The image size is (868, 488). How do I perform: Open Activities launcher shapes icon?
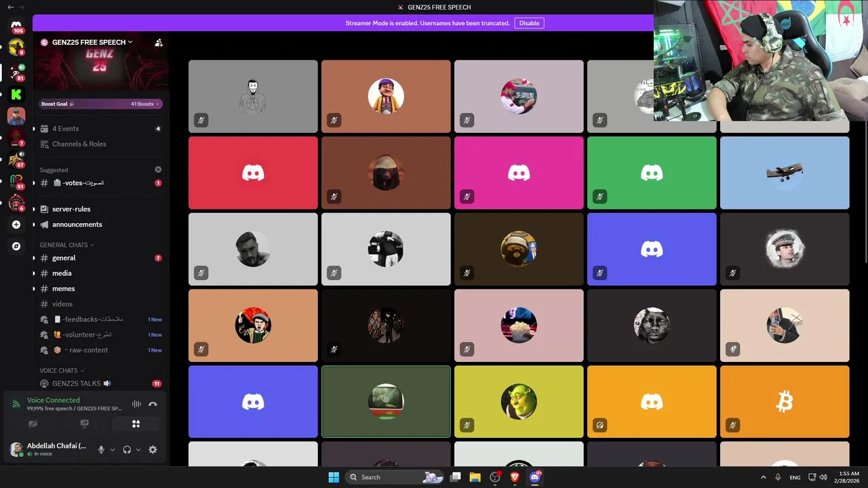coord(136,424)
